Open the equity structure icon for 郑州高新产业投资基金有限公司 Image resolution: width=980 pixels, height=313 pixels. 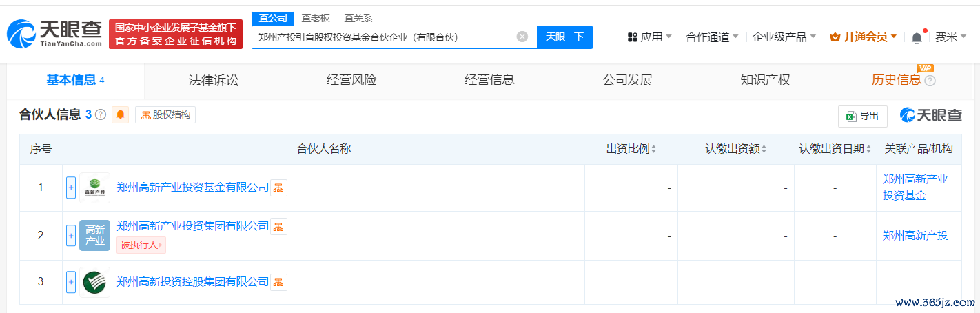278,188
